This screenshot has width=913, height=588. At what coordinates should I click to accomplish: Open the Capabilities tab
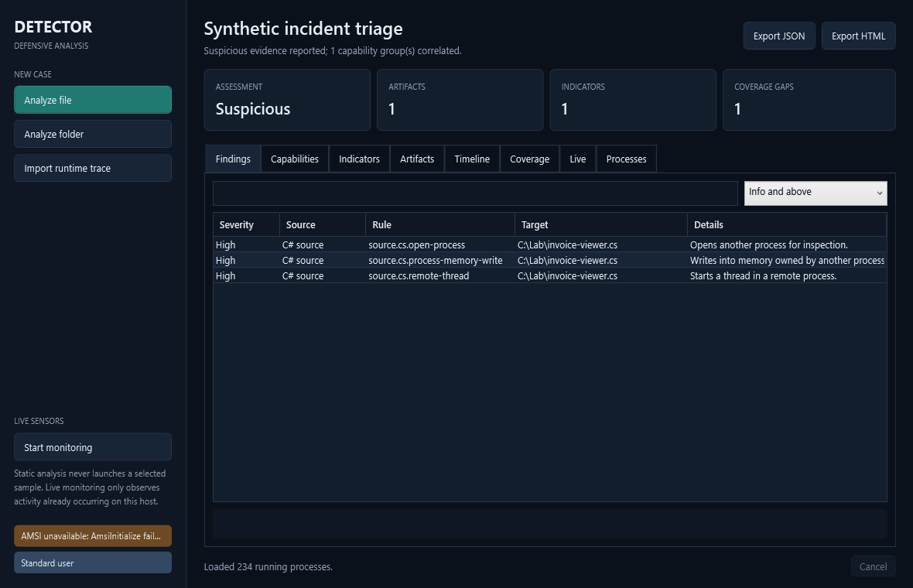point(295,159)
